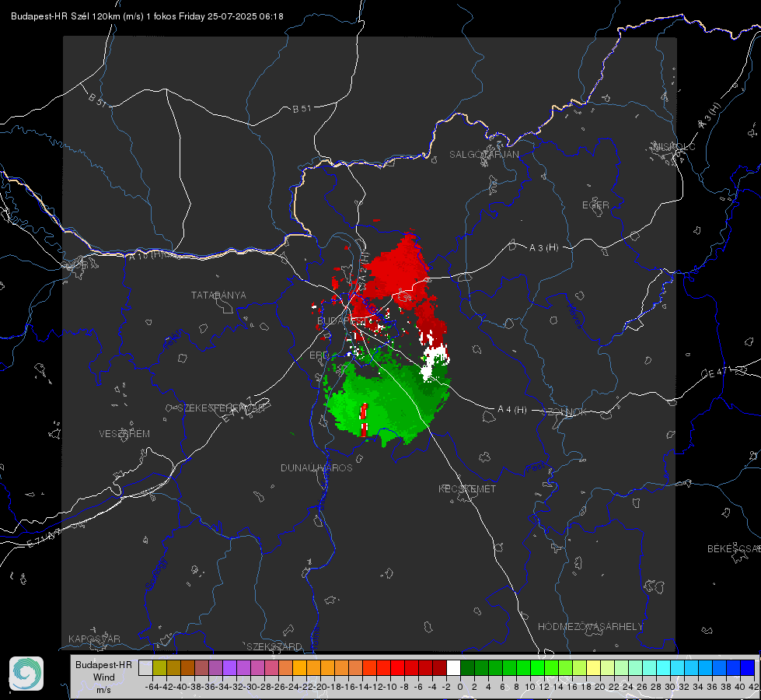Click the B 51 label near map center top
Screen dimensions: 761x700
click(x=302, y=109)
